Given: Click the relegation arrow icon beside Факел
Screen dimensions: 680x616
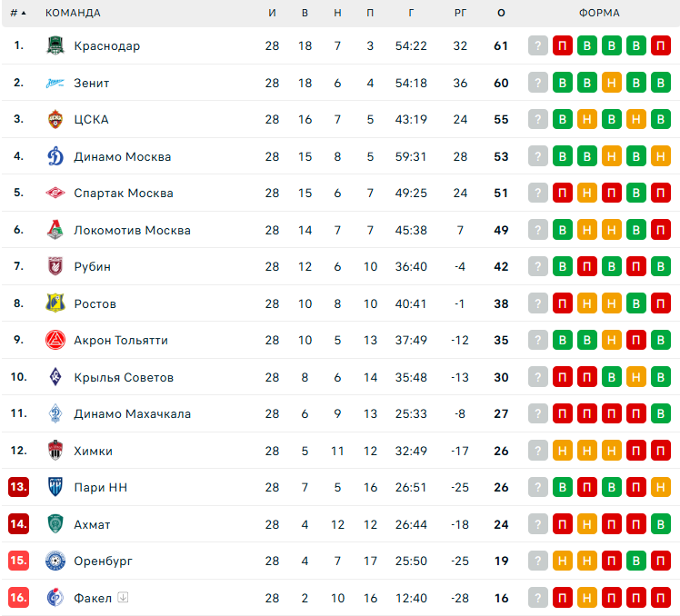Looking at the screenshot, I should pyautogui.click(x=124, y=598).
